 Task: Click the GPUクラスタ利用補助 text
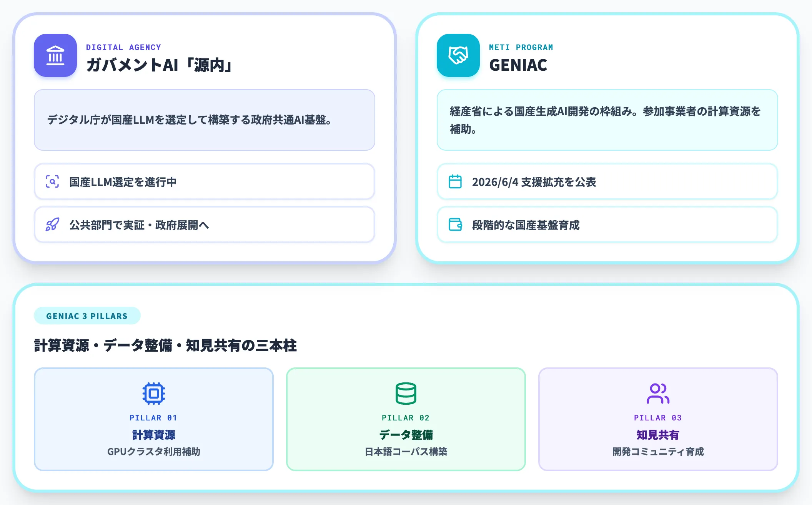point(154,452)
